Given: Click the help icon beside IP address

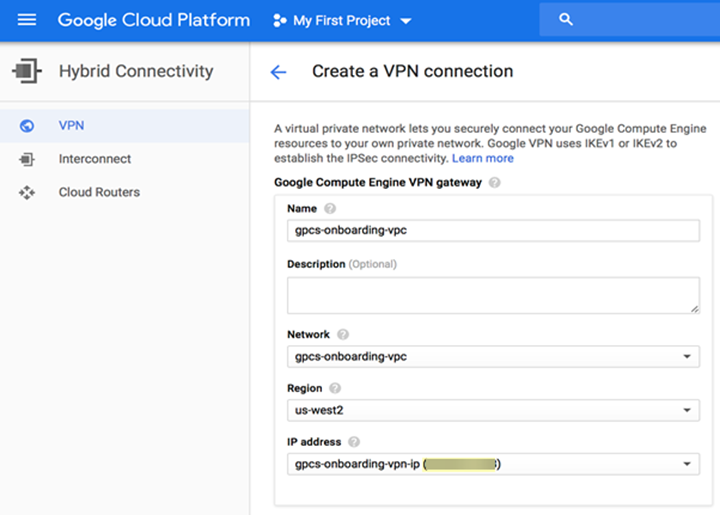Looking at the screenshot, I should click(x=354, y=442).
